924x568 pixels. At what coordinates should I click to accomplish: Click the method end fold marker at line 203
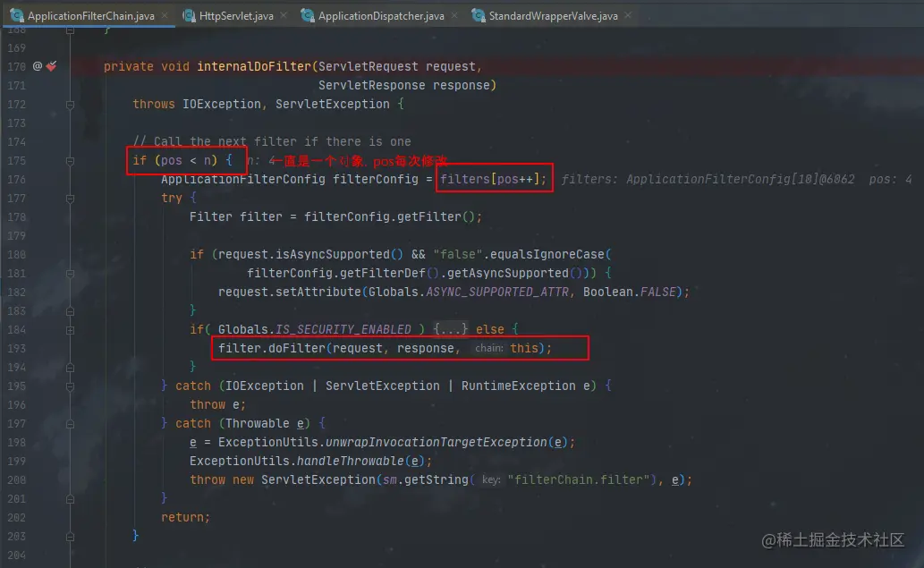pos(70,536)
